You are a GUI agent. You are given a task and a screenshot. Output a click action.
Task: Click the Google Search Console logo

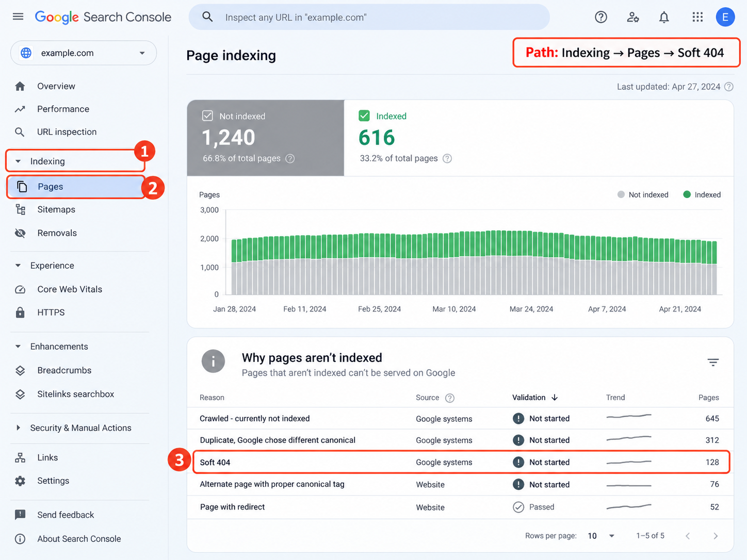103,17
